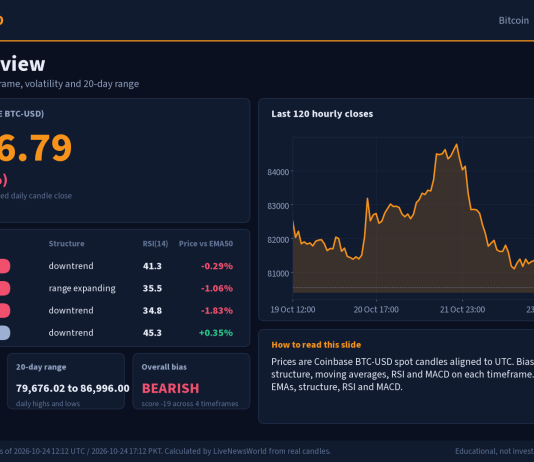Click the 'Last 120 hourly closes' chart title
This screenshot has width=534, height=462.
(x=322, y=114)
